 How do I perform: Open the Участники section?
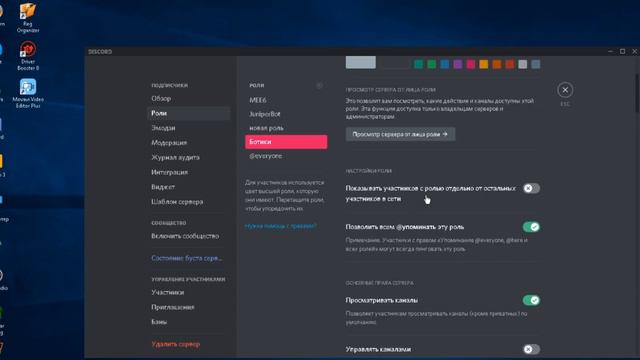click(188, 293)
